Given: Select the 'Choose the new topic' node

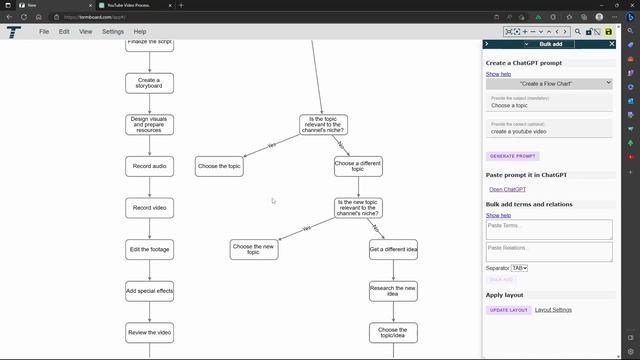Looking at the screenshot, I should [x=254, y=249].
